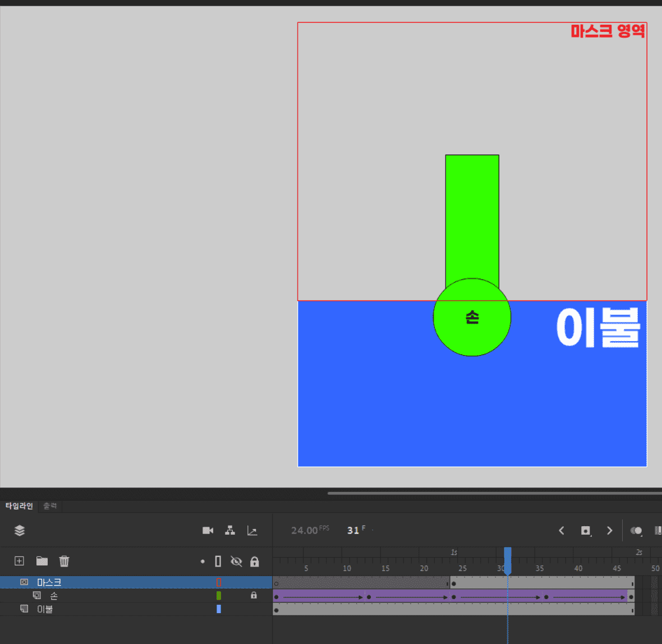Select 손 layer keyframe near frame 13
The height and width of the screenshot is (644, 662).
(369, 597)
